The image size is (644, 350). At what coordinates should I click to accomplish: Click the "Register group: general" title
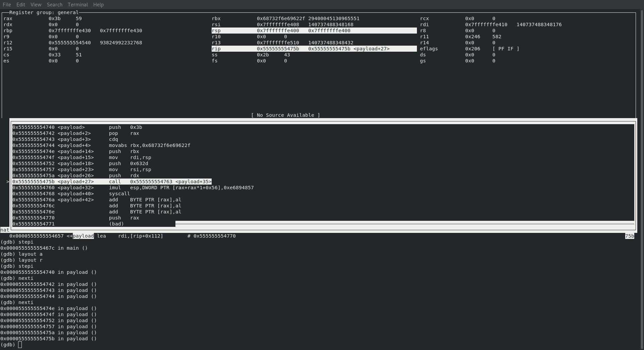coord(44,12)
